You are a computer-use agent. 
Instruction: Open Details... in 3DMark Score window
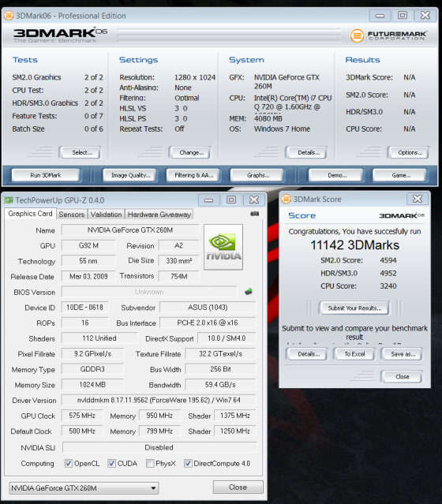click(x=307, y=354)
